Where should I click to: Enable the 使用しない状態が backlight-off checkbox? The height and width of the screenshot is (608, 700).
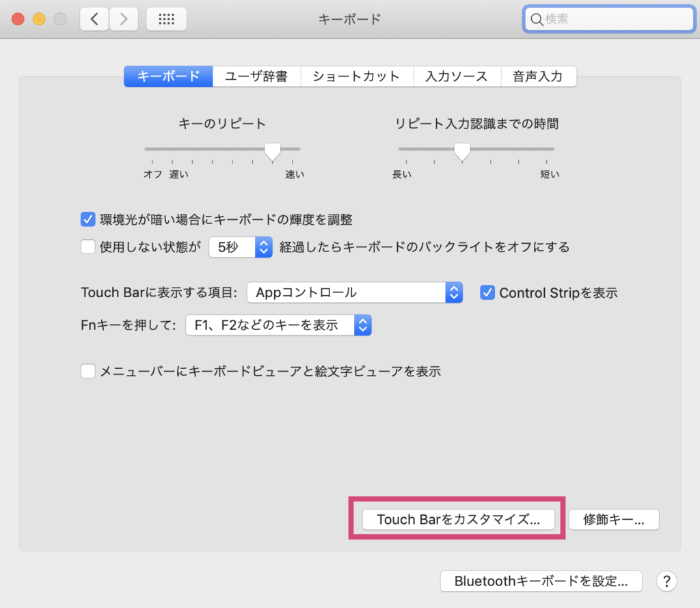point(88,246)
